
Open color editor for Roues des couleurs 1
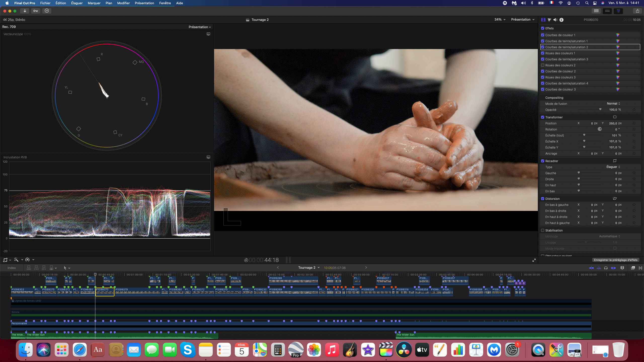click(x=618, y=53)
